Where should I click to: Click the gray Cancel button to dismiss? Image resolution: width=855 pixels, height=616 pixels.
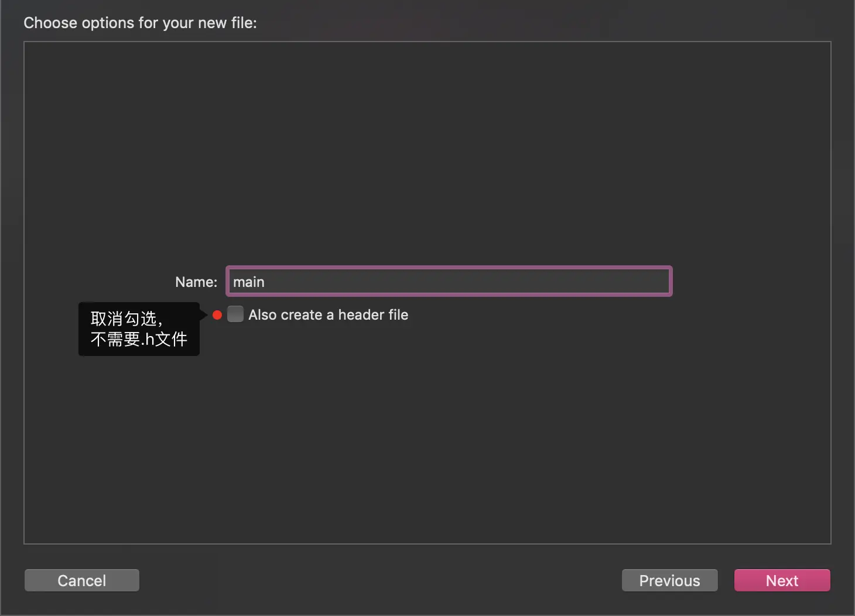tap(82, 580)
